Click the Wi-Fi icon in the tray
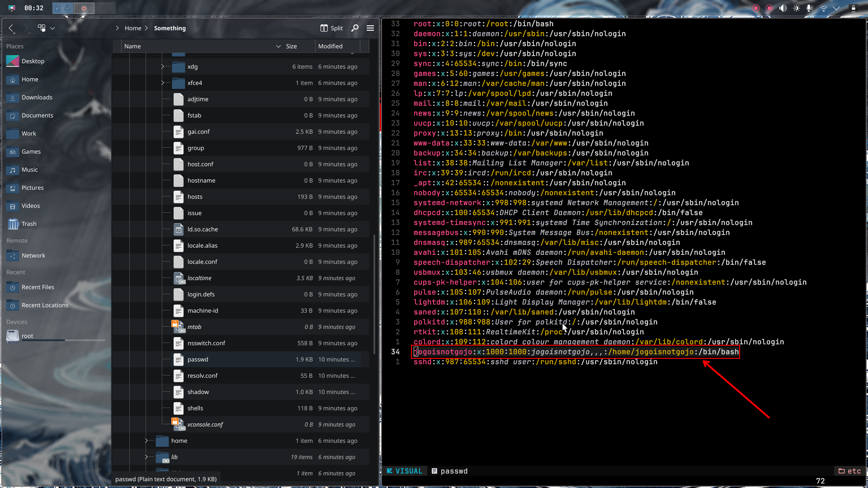868x488 pixels. click(824, 8)
